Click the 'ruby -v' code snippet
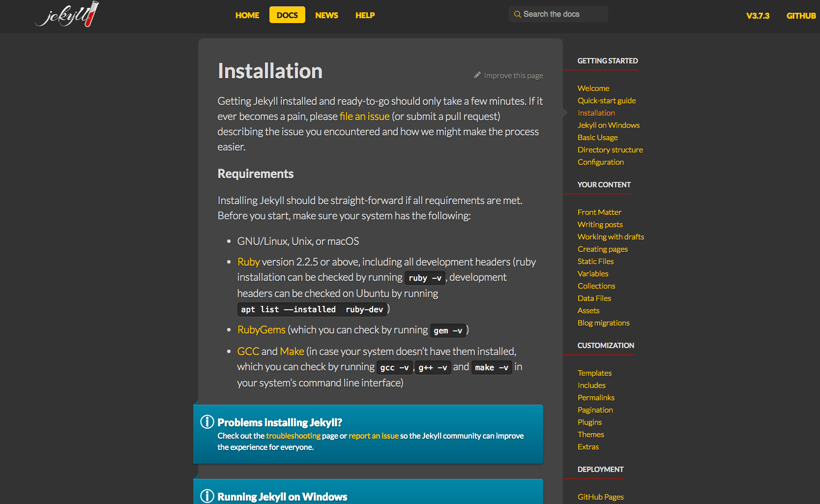Screen dimensions: 820x504 tap(425, 278)
